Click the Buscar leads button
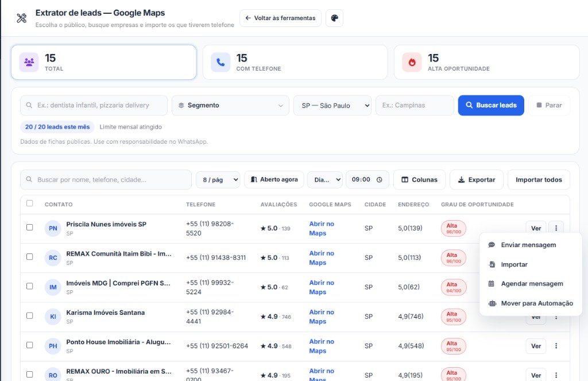 491,106
